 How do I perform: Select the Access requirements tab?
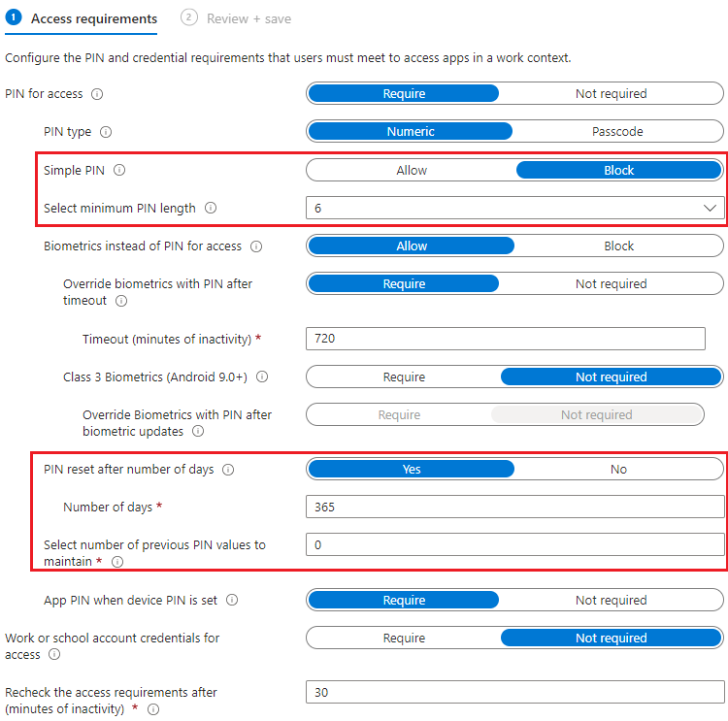click(x=93, y=18)
